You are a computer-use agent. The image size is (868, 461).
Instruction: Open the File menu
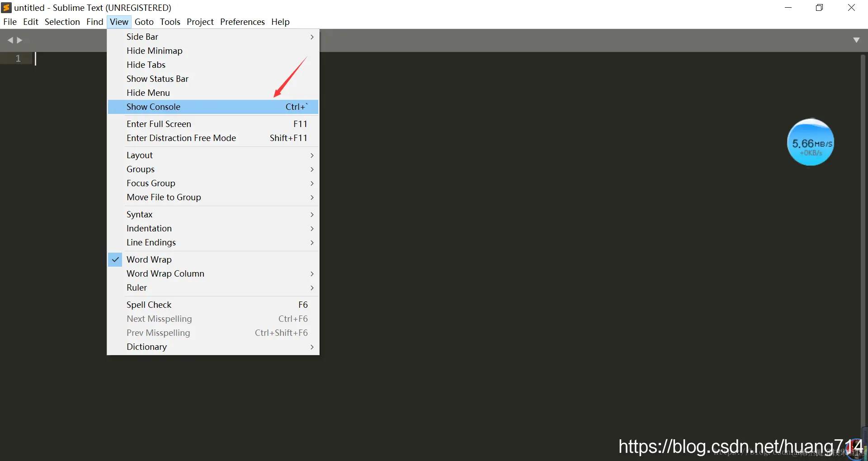tap(10, 22)
